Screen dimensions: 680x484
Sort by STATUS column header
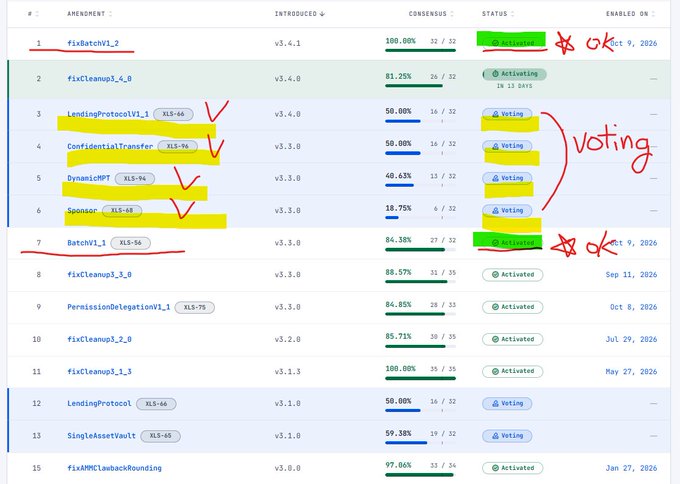[498, 14]
